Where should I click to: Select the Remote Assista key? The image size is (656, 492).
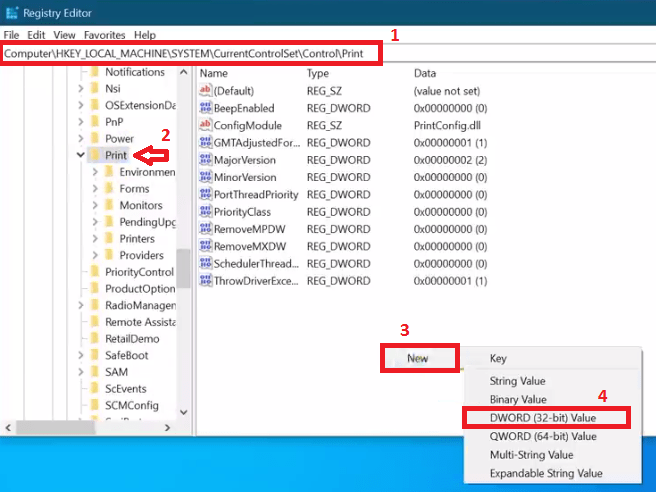pos(140,322)
